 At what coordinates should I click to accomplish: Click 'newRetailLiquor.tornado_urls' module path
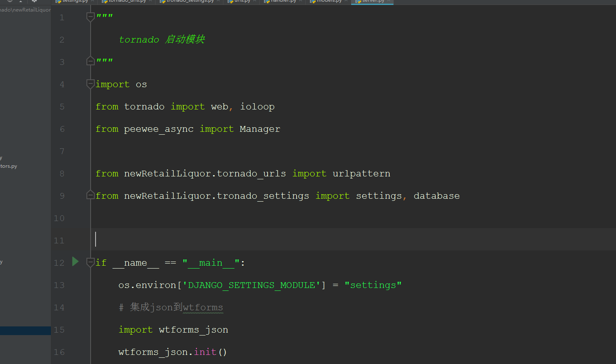[x=205, y=174]
